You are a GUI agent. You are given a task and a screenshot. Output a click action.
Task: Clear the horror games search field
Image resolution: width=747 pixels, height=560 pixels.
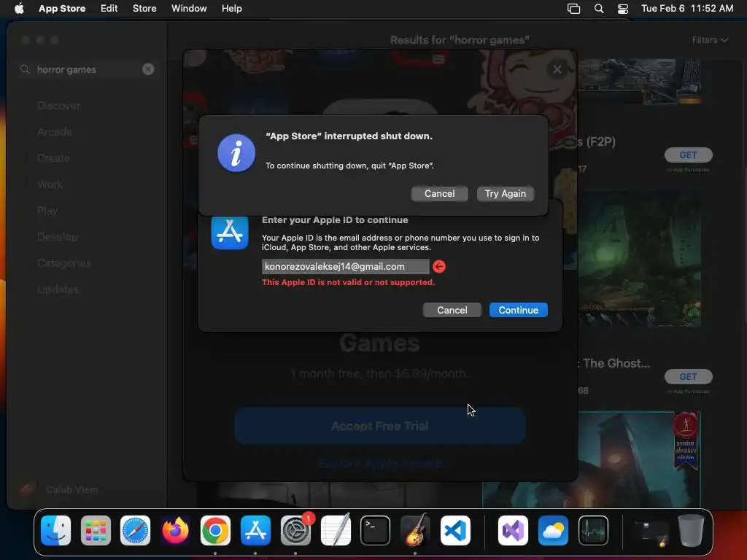[148, 69]
